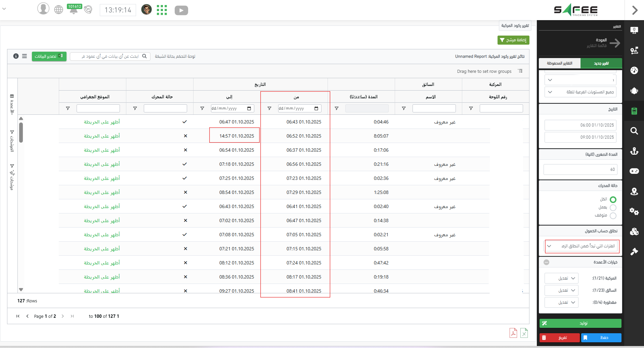This screenshot has width=644, height=348.
Task: Click the Excel export icon
Action: (x=524, y=333)
